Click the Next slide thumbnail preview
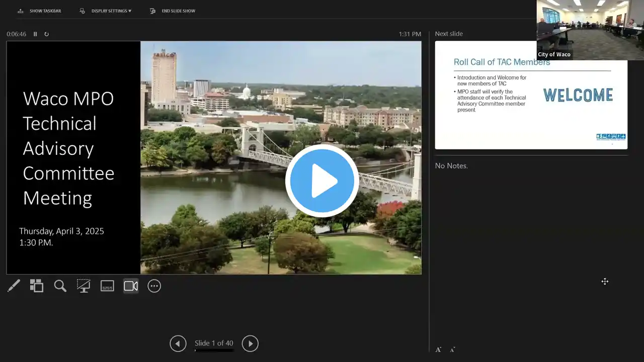Viewport: 644px width, 362px height. pos(531,95)
